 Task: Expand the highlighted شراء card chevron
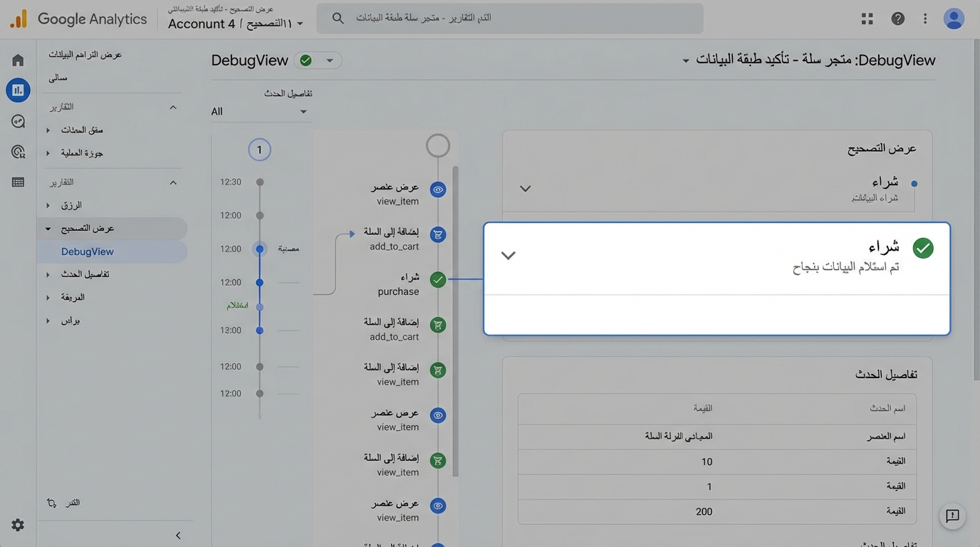click(508, 256)
